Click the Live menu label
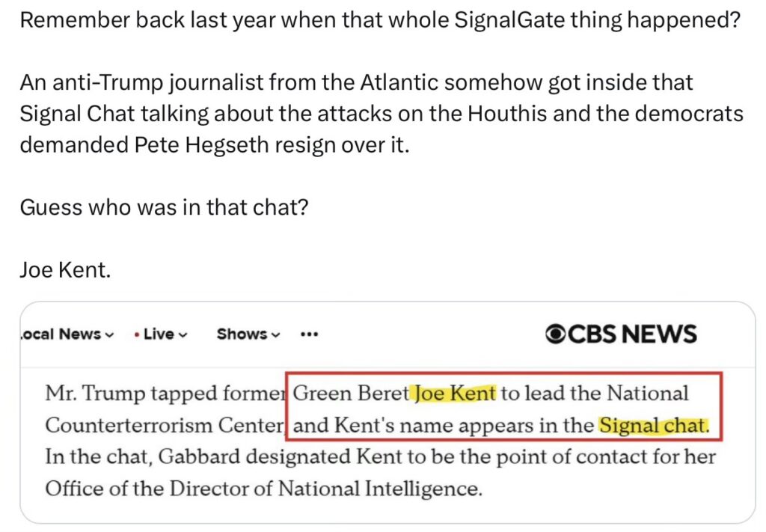The image size is (766, 532). tap(159, 334)
